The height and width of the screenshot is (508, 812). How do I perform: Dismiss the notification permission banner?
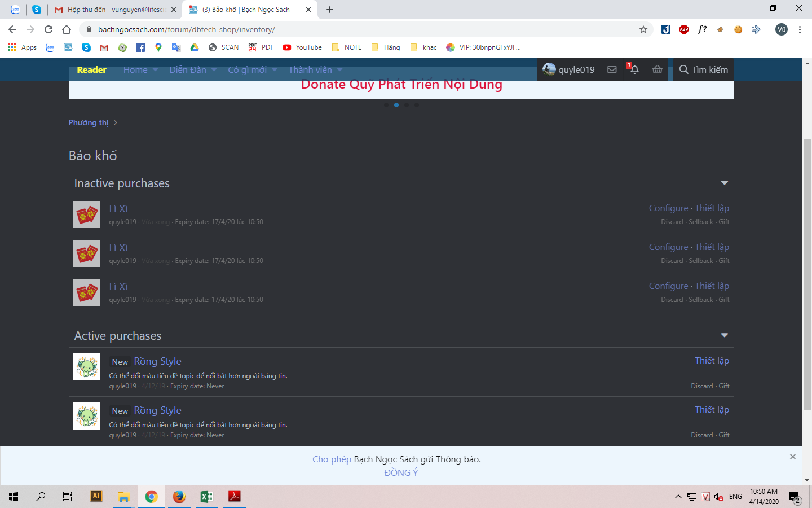pyautogui.click(x=792, y=457)
